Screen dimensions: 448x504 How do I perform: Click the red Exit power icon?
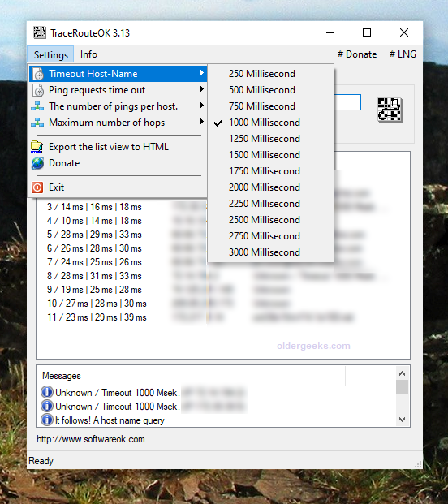(37, 187)
